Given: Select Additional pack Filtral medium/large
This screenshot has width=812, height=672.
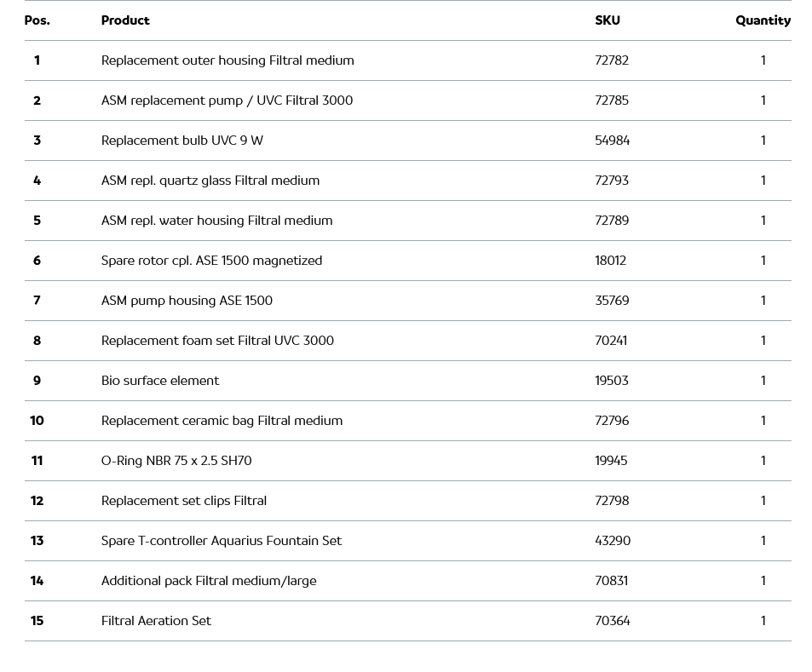Looking at the screenshot, I should click(x=209, y=581).
